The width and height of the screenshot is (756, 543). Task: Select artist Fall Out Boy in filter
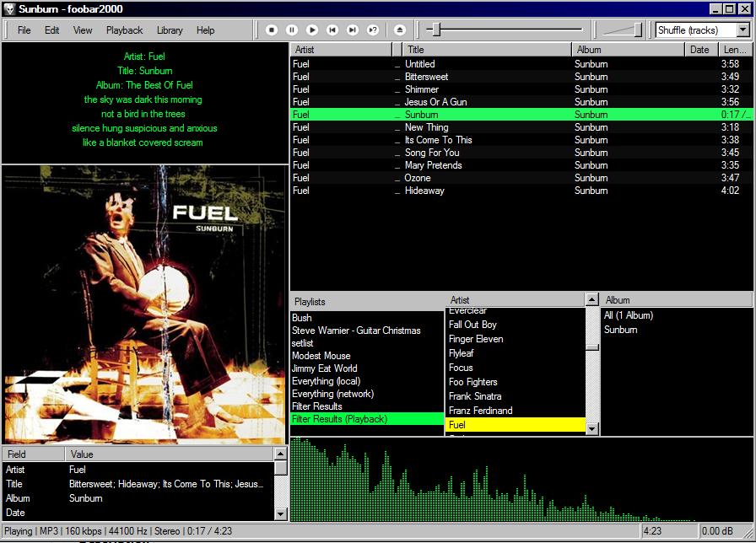pyautogui.click(x=516, y=325)
